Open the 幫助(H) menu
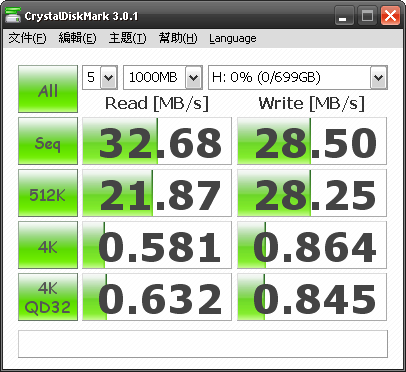Image resolution: width=406 pixels, height=372 pixels. click(x=178, y=38)
